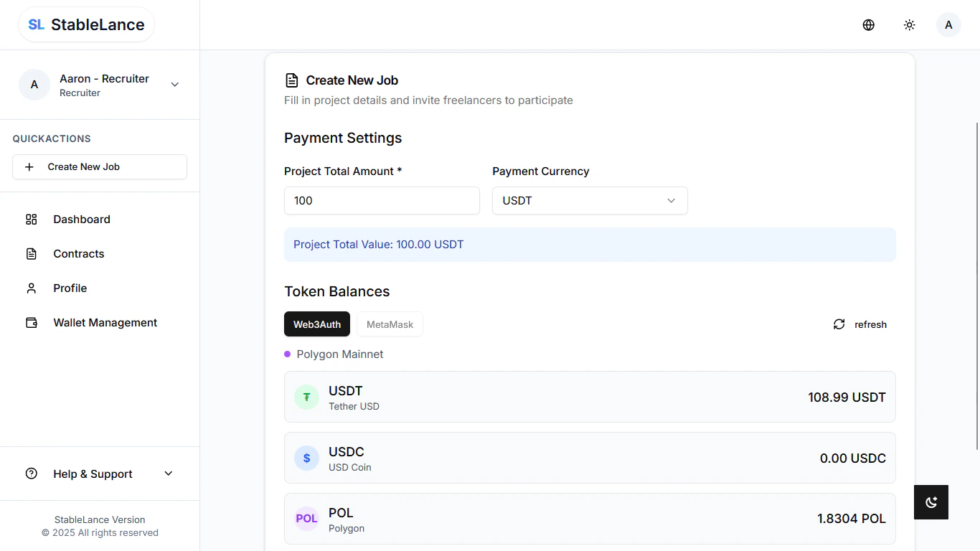
Task: Collapse the Help & Support section
Action: tap(168, 474)
